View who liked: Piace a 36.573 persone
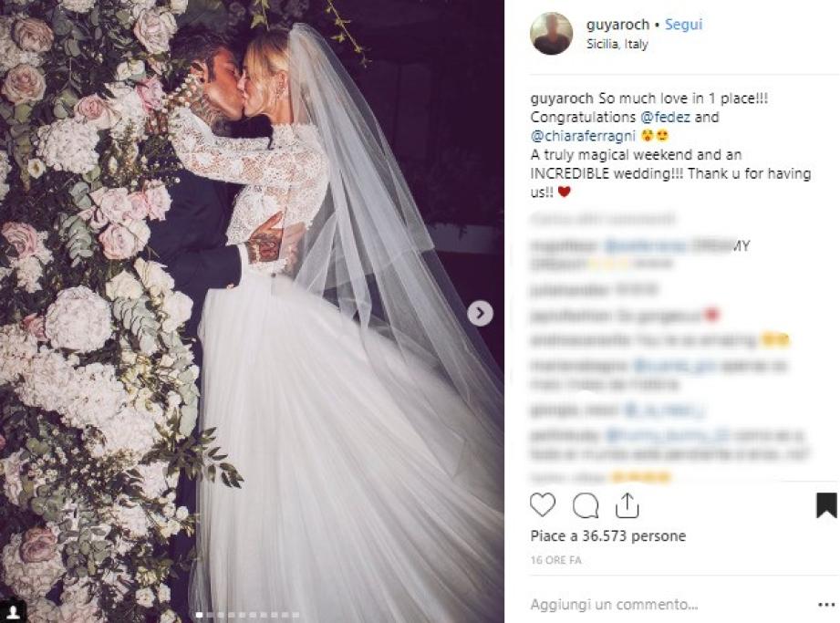The height and width of the screenshot is (623, 840). 608,536
